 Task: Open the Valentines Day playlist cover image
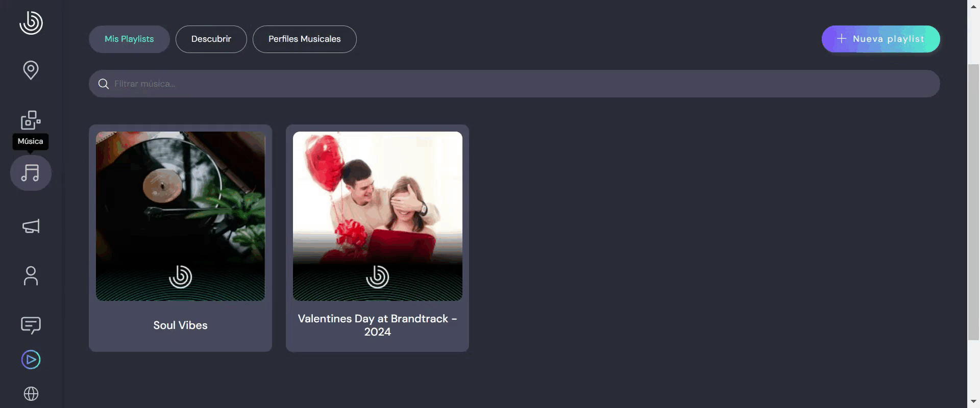[377, 216]
